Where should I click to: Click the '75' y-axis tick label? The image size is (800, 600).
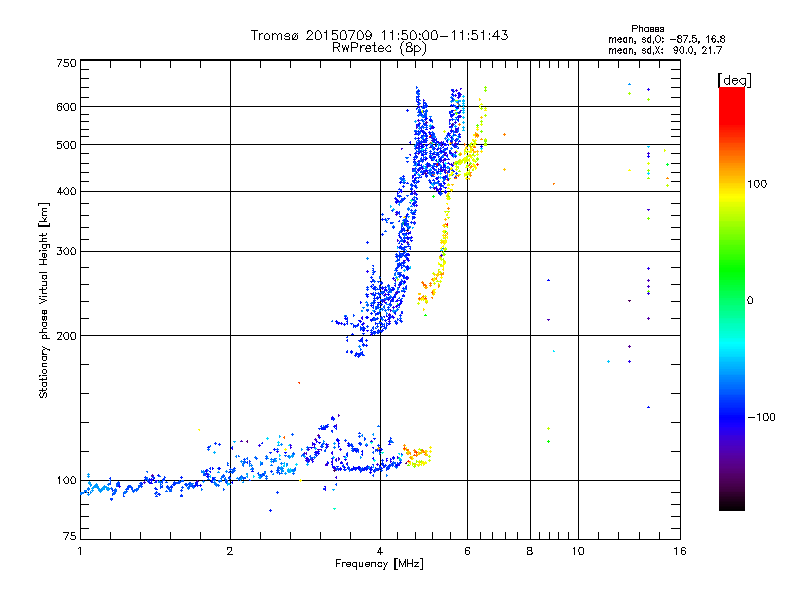click(70, 536)
